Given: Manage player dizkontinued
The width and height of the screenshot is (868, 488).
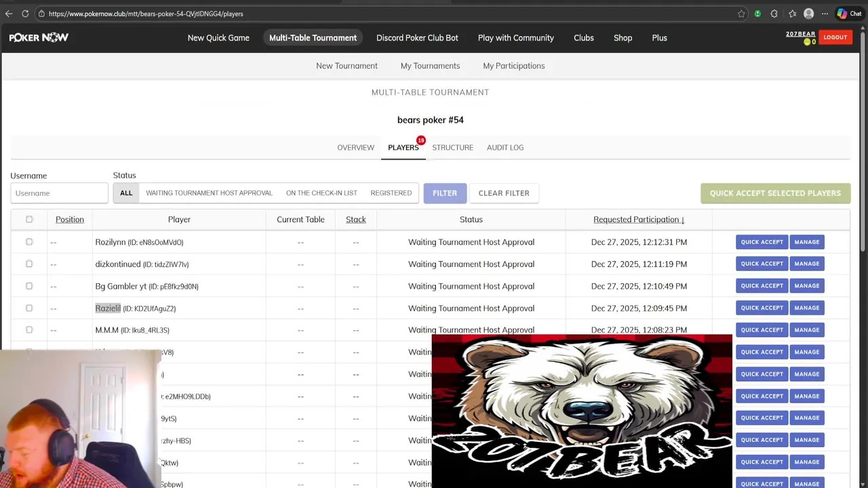Looking at the screenshot, I should coord(807,264).
